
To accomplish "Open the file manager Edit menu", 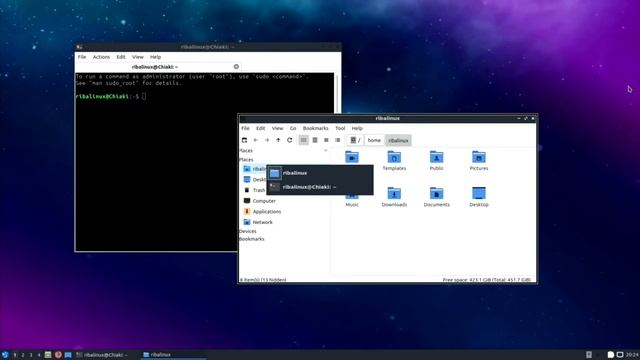I will click(x=260, y=128).
